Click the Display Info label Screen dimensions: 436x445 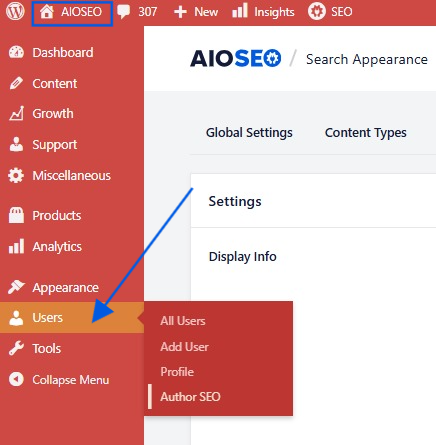coord(243,257)
